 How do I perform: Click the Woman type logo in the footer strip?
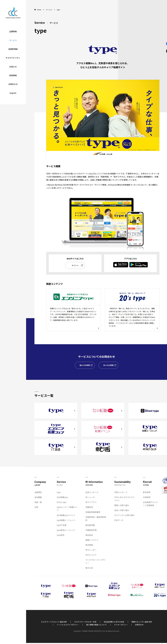point(114,595)
